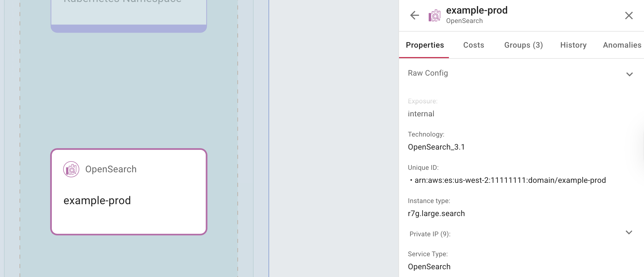Close the example-prod details panel
Screen dimensions: 644x277
(629, 16)
